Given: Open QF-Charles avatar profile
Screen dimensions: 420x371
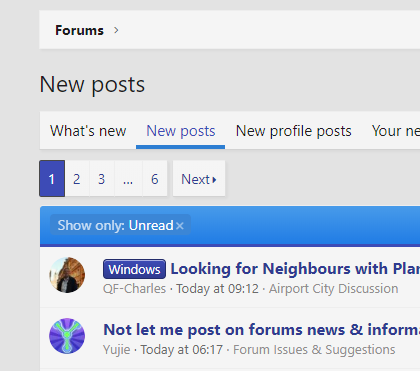Looking at the screenshot, I should click(67, 275).
